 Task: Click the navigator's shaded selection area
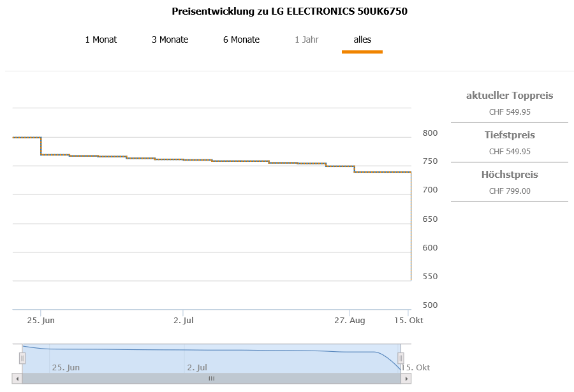[210, 357]
